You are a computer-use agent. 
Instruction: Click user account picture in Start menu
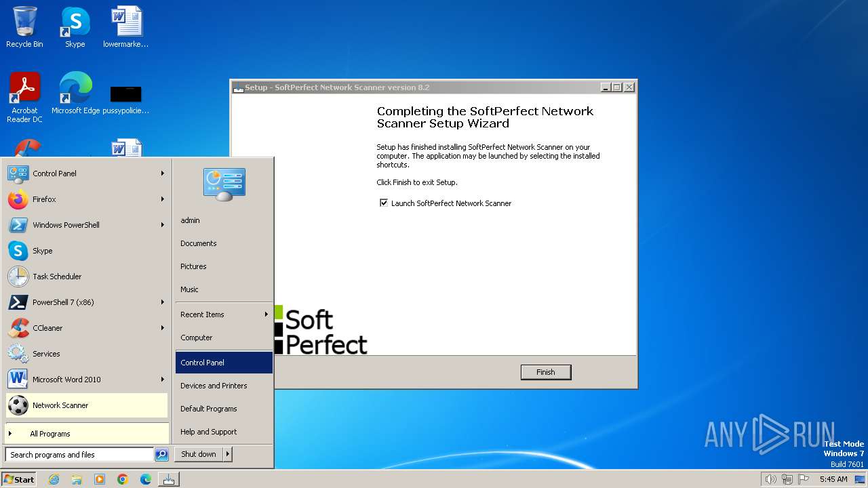tap(224, 184)
